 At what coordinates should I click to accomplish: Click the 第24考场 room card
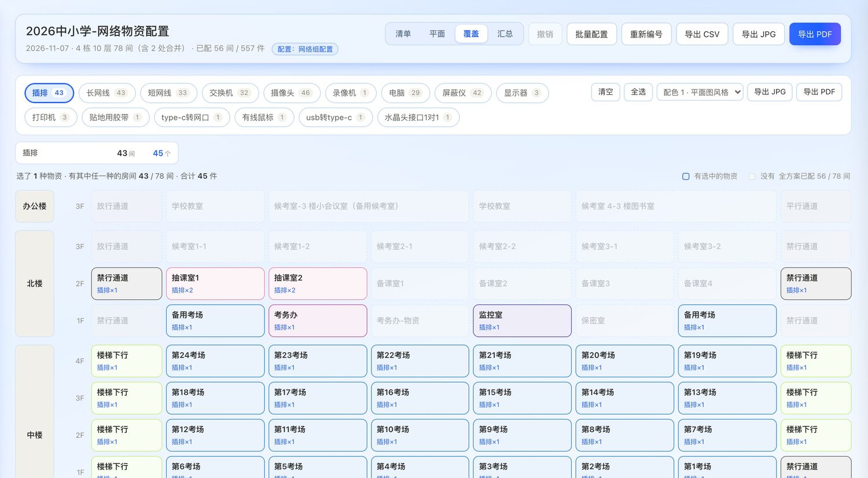215,361
